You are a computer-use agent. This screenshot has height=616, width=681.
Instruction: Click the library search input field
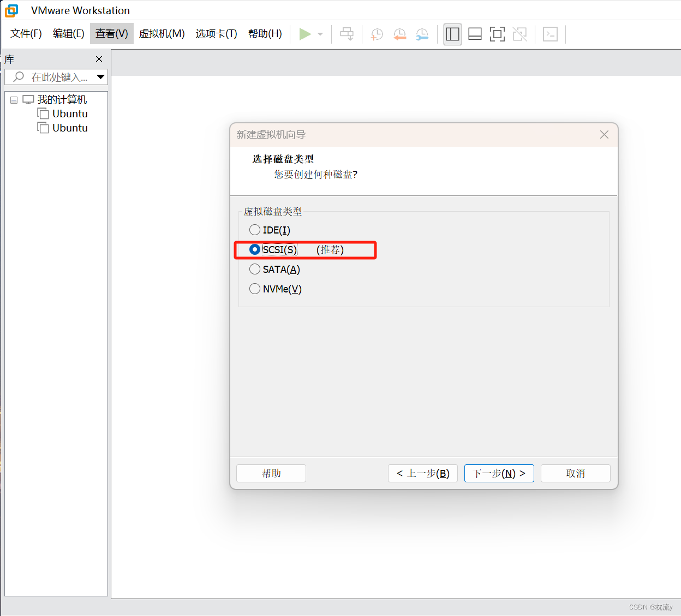point(56,77)
